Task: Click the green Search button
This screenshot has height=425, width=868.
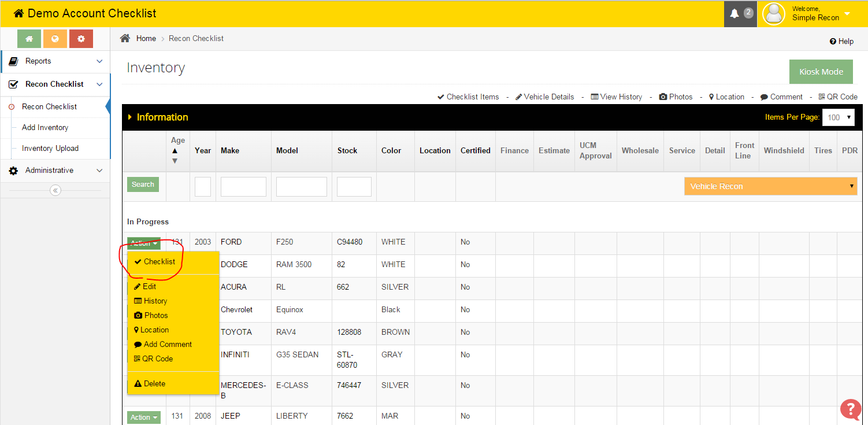Action: pos(143,184)
